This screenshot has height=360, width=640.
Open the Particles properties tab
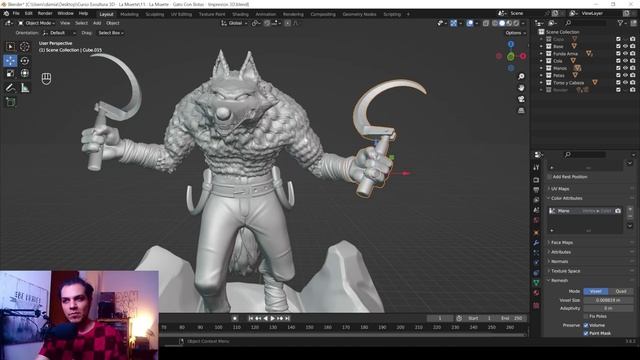point(536,253)
